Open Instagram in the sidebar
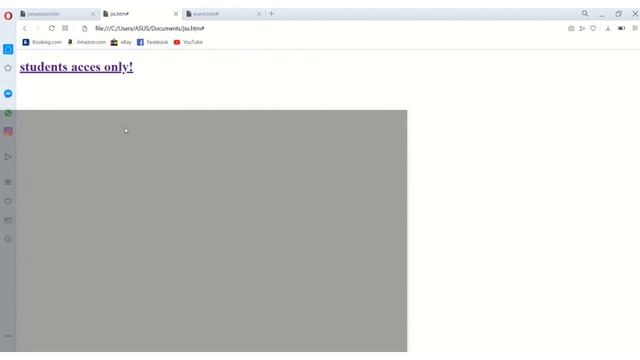The image size is (640, 360). [x=8, y=131]
